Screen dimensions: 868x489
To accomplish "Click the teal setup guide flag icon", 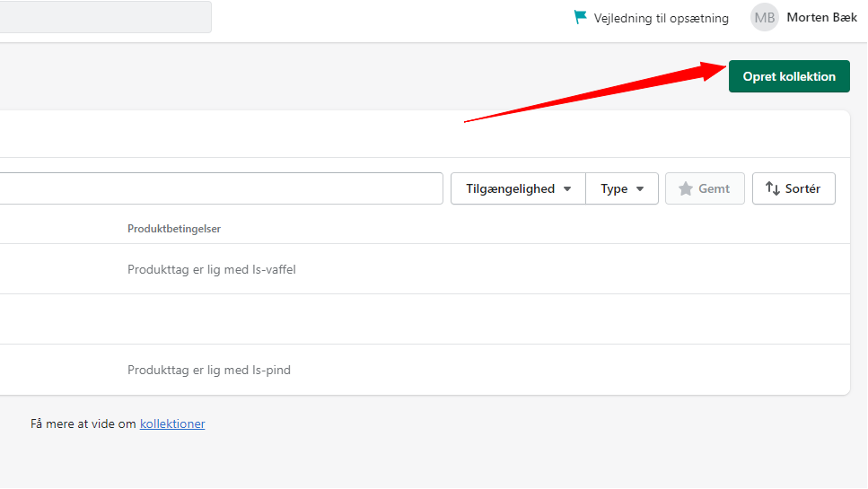I will tap(580, 17).
